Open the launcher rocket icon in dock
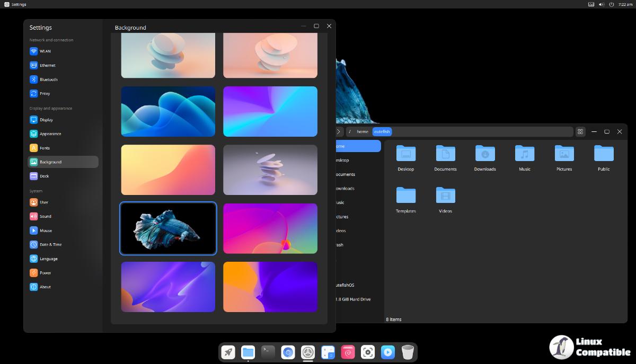The width and height of the screenshot is (636, 364). 228,352
